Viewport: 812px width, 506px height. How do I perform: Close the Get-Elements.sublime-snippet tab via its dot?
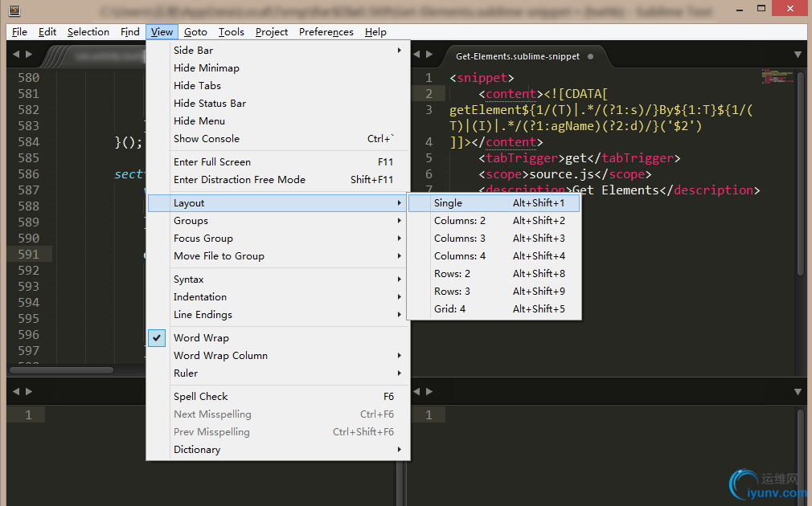pos(590,56)
